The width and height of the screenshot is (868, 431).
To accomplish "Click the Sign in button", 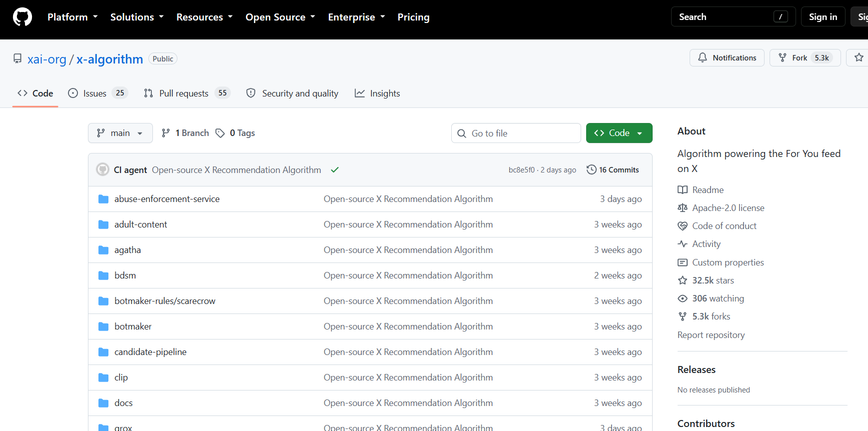I will click(823, 17).
